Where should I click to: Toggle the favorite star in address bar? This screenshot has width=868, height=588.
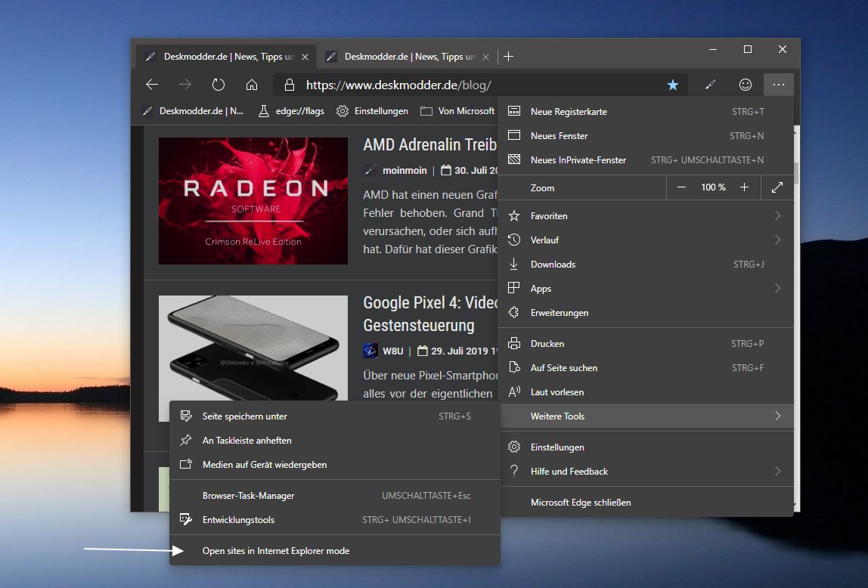click(x=673, y=85)
